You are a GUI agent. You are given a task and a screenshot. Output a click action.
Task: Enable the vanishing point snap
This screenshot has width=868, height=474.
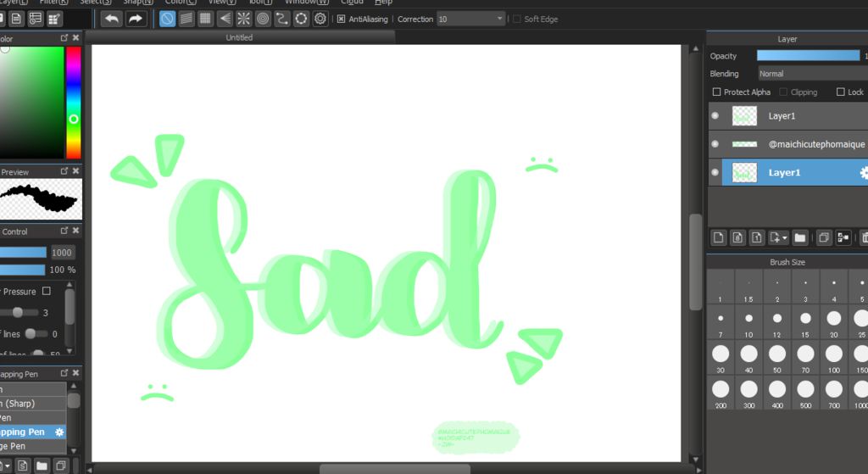(x=225, y=19)
